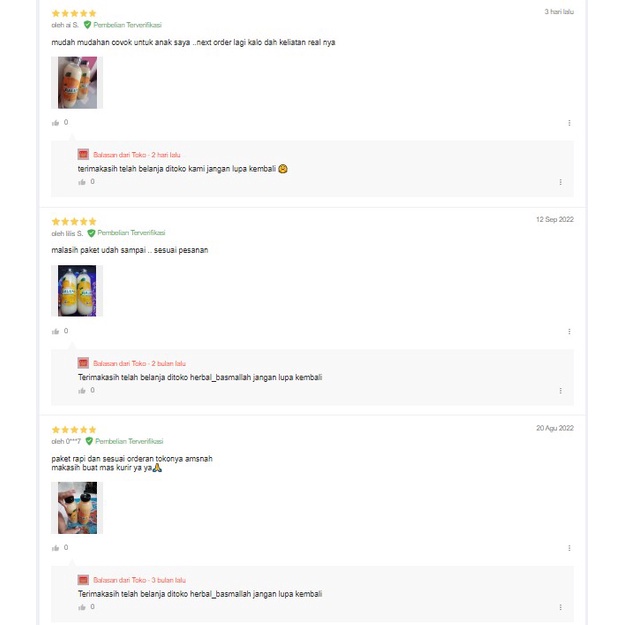625x625 pixels.
Task: Like the review by 0***7
Action: 55,548
